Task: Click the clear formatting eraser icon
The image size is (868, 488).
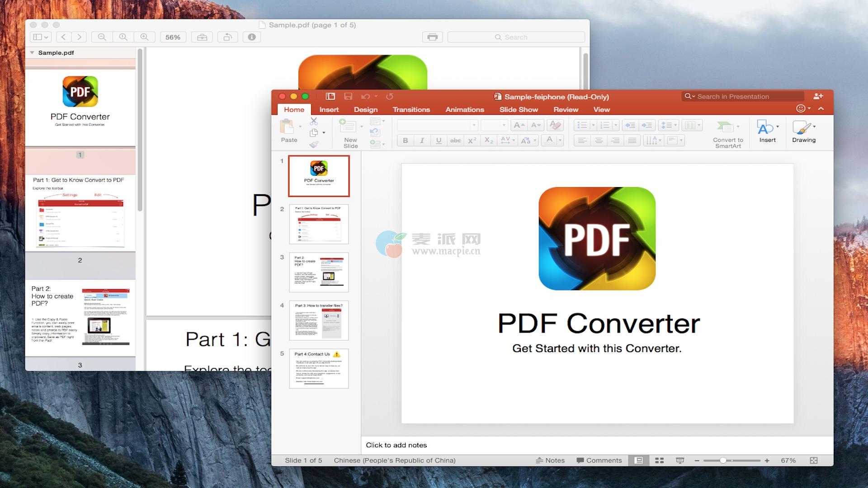Action: (555, 125)
